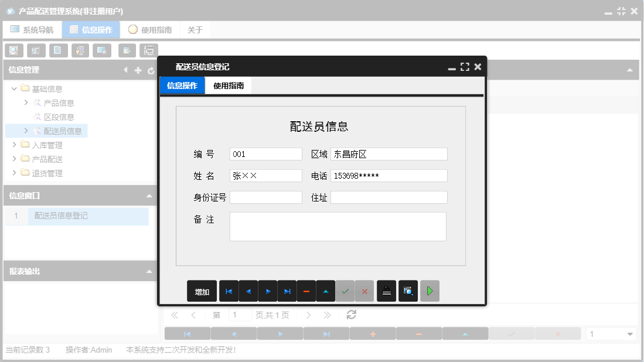Click the refresh pagination button
644x362 pixels.
[x=350, y=315]
